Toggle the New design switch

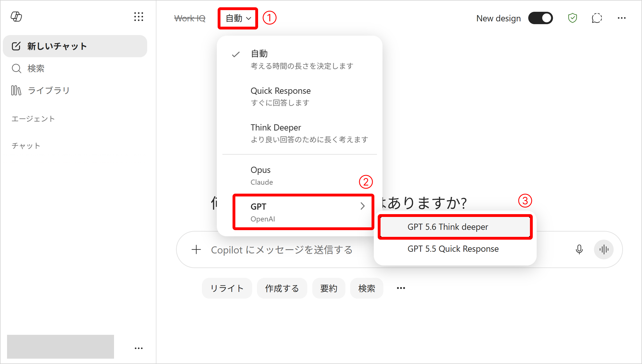click(x=540, y=18)
